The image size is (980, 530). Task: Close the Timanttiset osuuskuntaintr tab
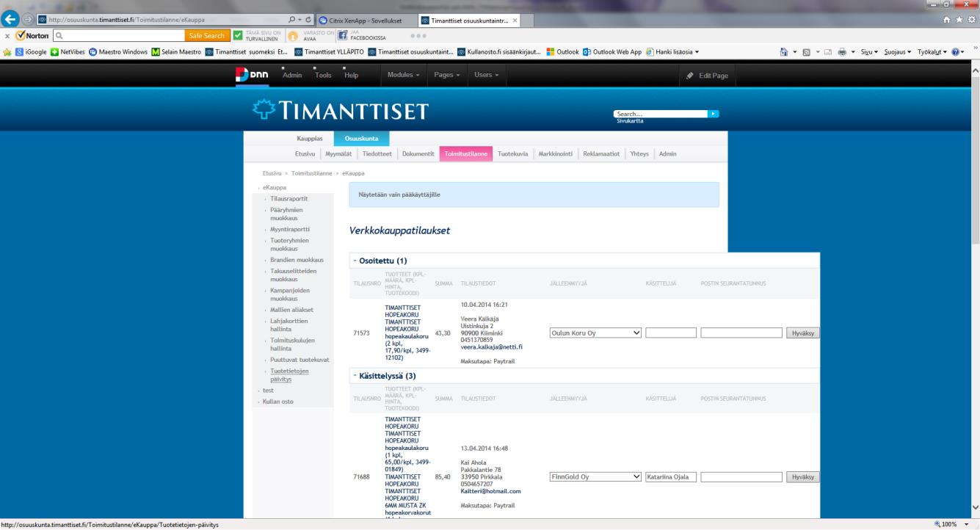pos(515,20)
